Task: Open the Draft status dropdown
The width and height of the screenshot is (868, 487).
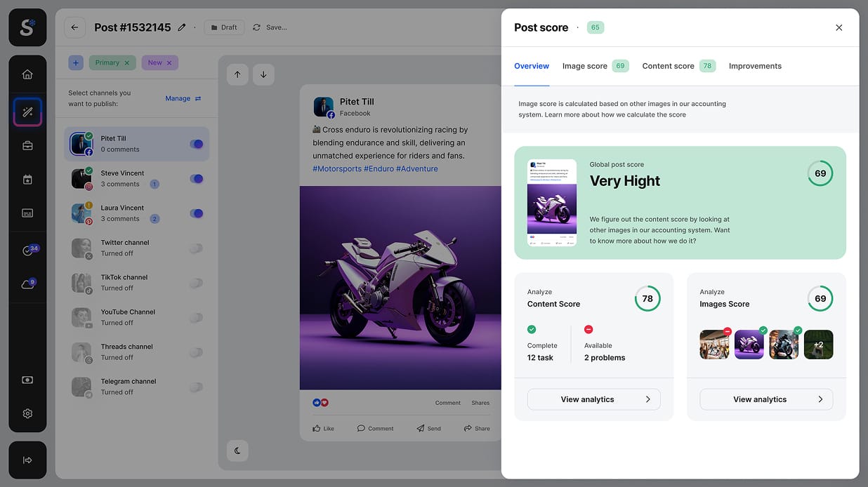Action: pos(225,27)
